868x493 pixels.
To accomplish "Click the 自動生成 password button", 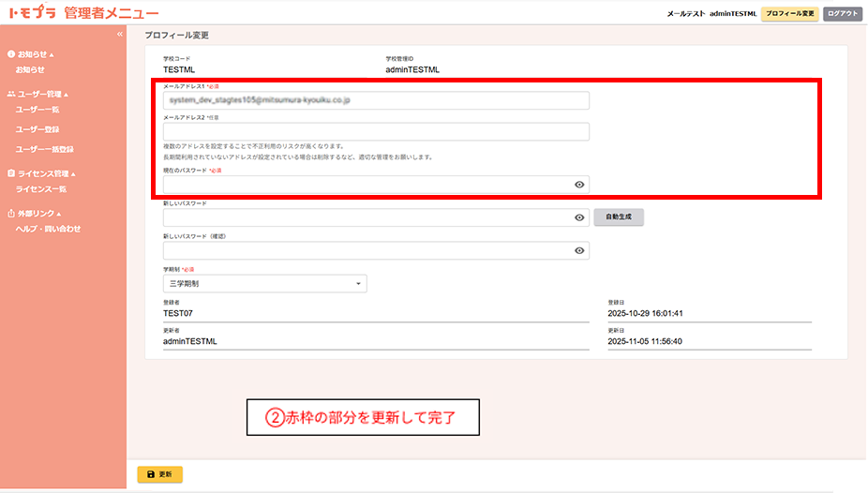I will coord(619,217).
